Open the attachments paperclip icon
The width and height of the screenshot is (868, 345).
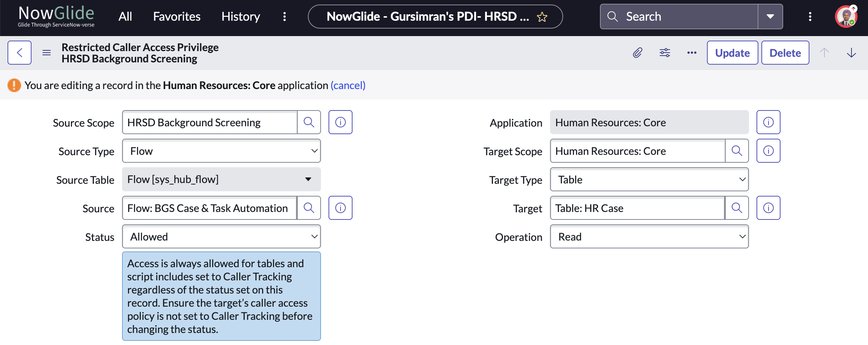point(637,53)
